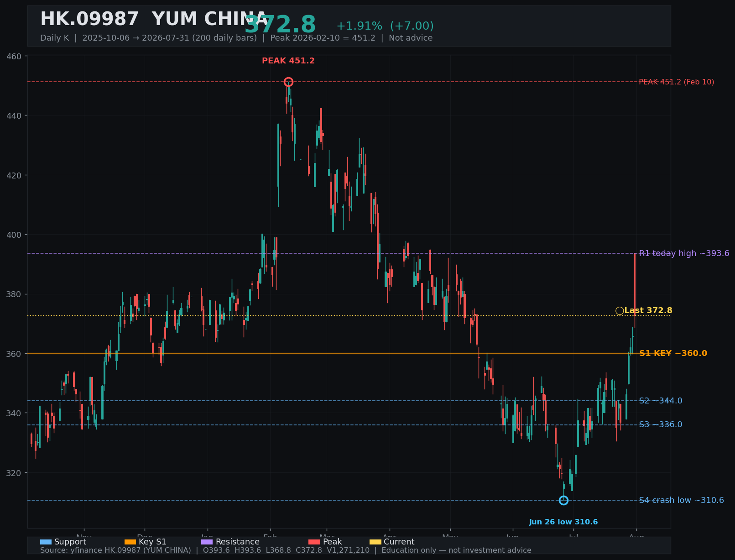Click the 'Last 372.8' price label
Screen dimensions: 735x560
pos(648,311)
